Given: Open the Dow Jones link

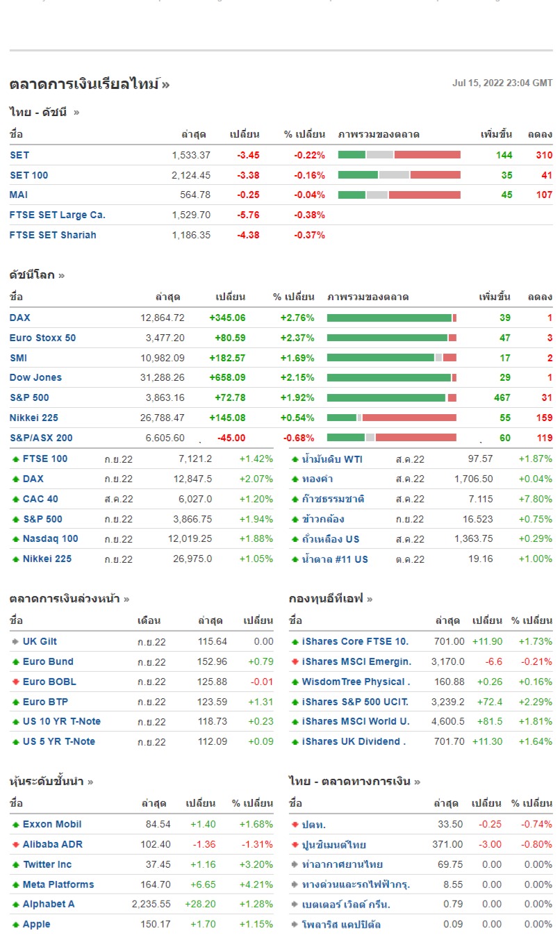Looking at the screenshot, I should [35, 377].
